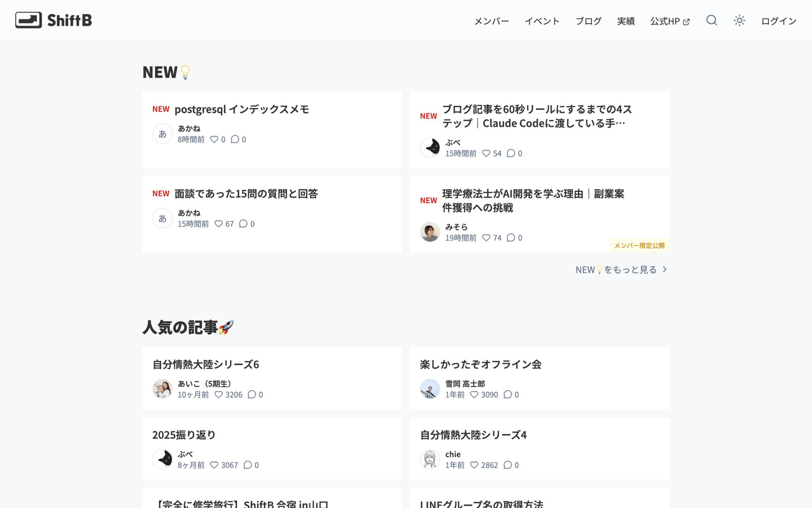Open the イベント menu item
Viewport: 812px width, 508px height.
(542, 21)
